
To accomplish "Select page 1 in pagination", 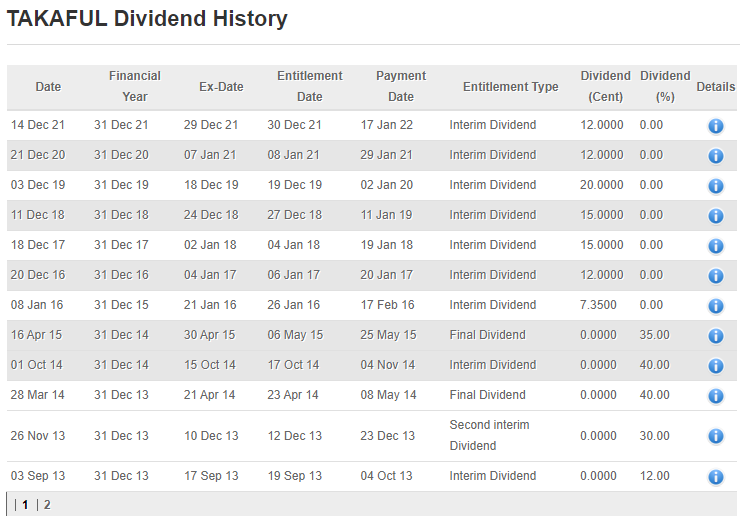I will 26,505.
